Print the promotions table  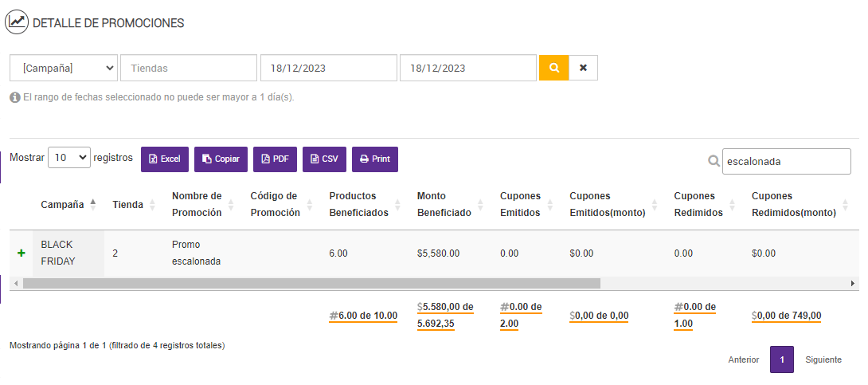[374, 159]
